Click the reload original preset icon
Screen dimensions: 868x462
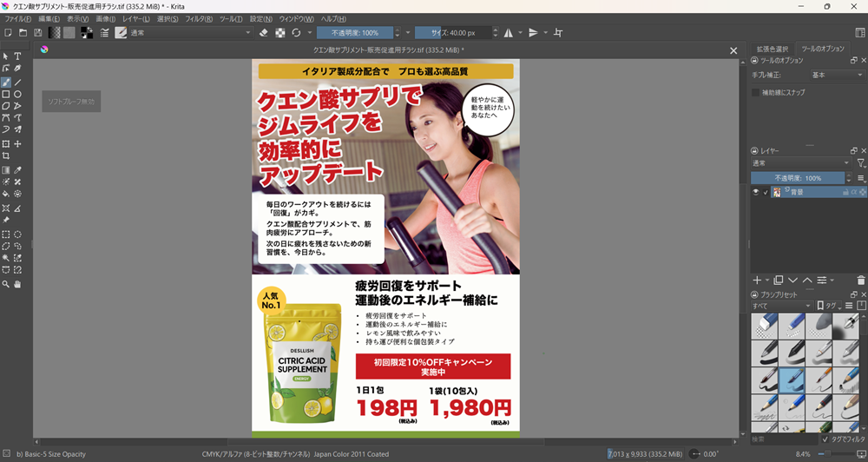296,33
